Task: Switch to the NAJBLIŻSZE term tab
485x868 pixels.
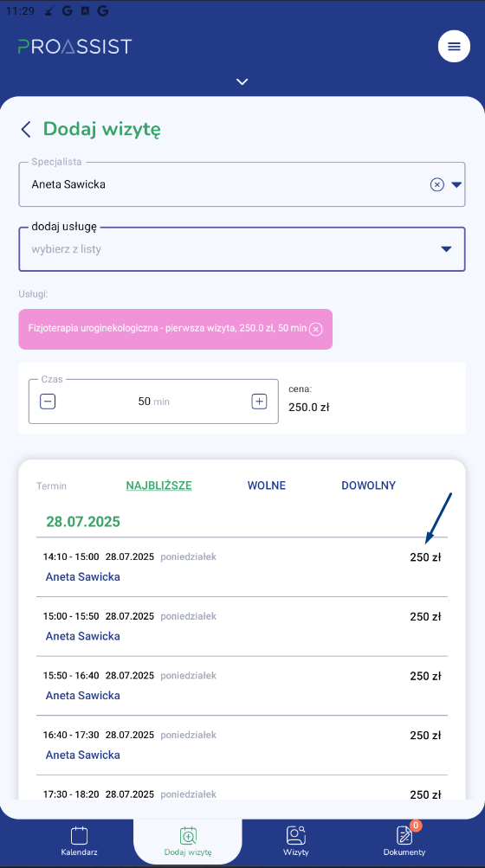Action: tap(158, 485)
